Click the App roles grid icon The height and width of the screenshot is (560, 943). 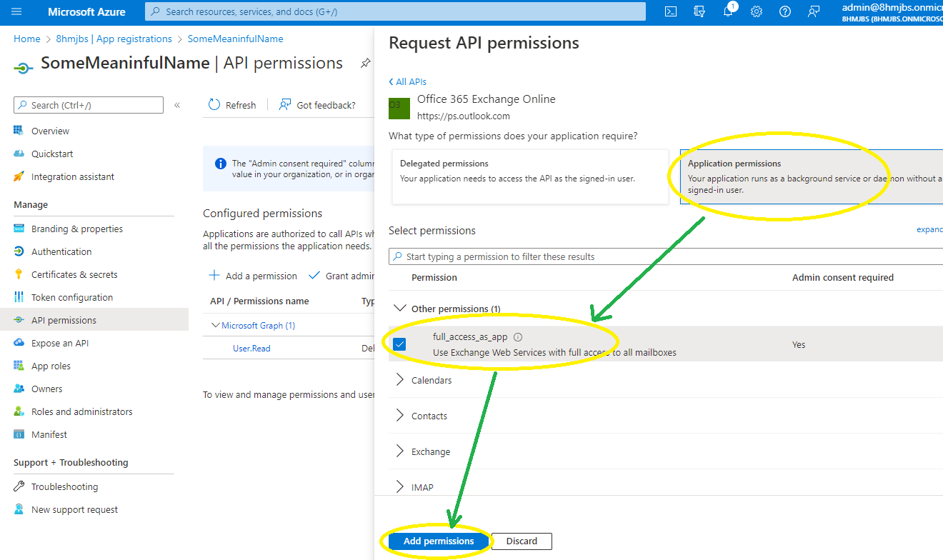19,366
